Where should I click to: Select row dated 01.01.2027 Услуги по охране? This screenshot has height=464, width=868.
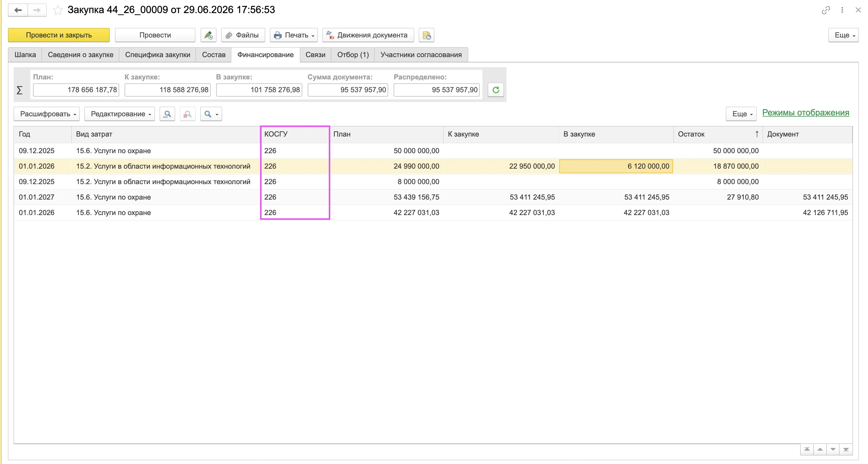pyautogui.click(x=433, y=197)
